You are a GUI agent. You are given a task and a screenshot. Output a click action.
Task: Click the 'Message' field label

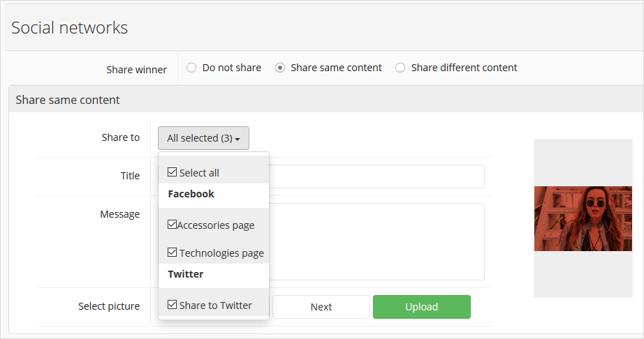(120, 214)
